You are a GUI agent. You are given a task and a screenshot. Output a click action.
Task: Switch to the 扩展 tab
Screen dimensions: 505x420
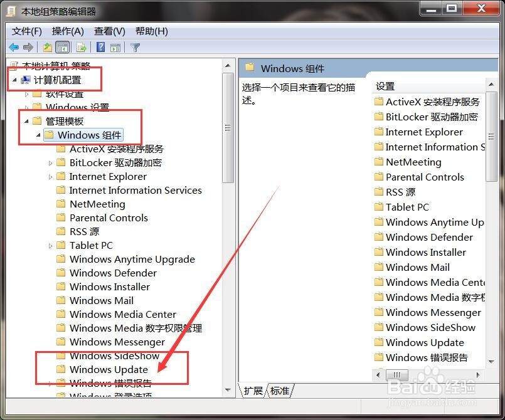(x=253, y=391)
